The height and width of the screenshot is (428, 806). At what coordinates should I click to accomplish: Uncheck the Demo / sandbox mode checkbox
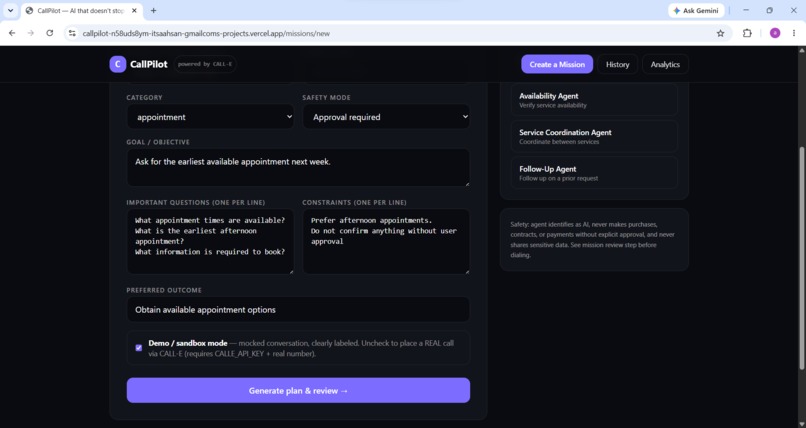(138, 348)
